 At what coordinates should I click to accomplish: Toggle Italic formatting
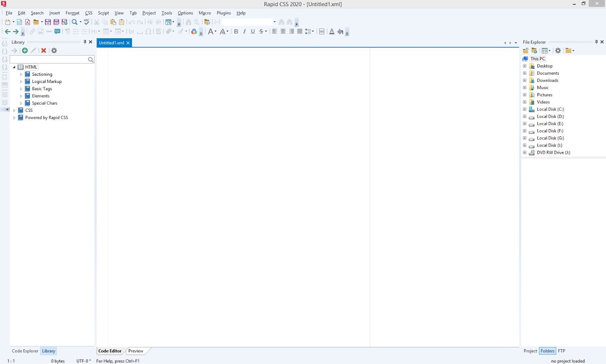coord(244,31)
